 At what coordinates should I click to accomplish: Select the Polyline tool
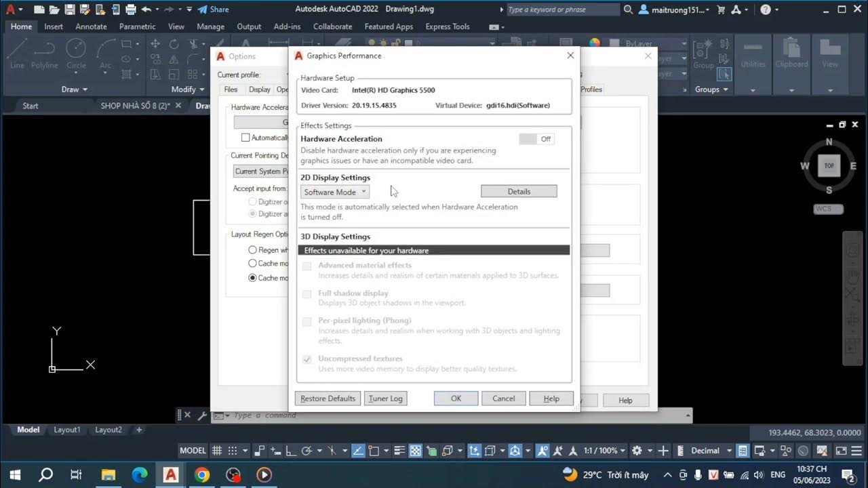click(44, 54)
